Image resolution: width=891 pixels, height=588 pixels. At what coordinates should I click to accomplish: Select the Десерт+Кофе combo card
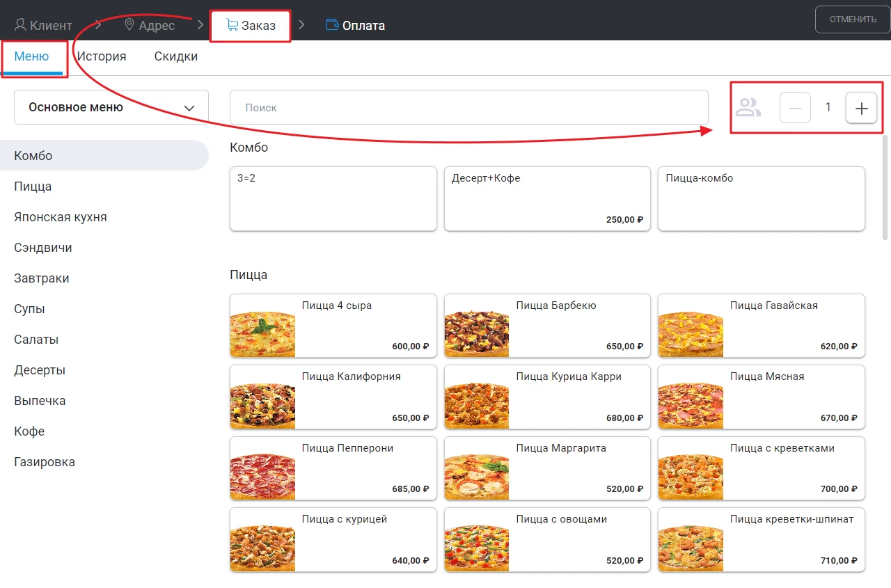click(x=546, y=198)
